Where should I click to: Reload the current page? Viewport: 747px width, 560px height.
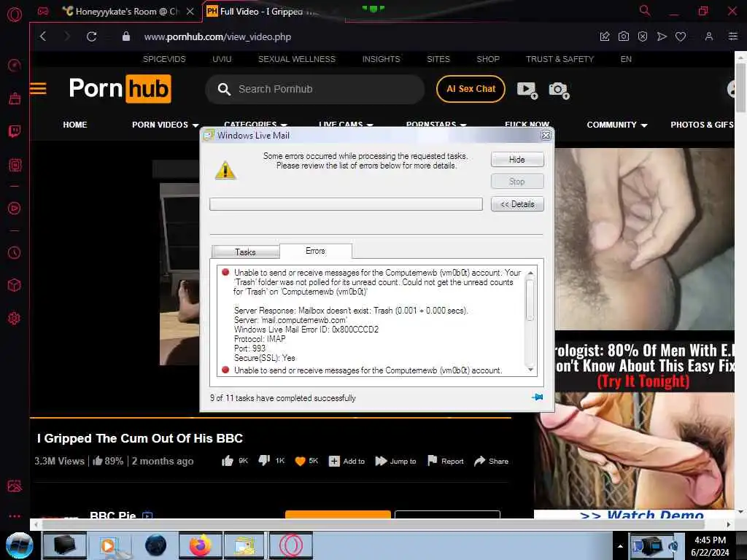91,36
